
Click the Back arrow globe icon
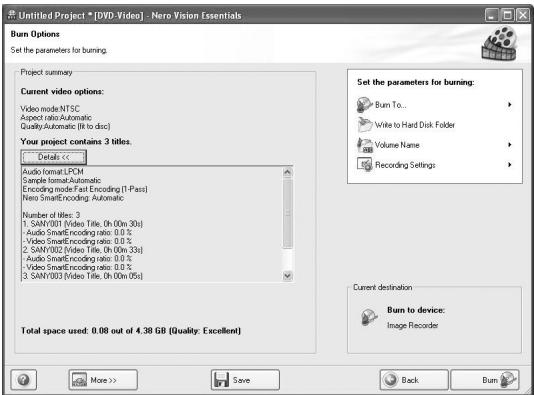click(391, 380)
